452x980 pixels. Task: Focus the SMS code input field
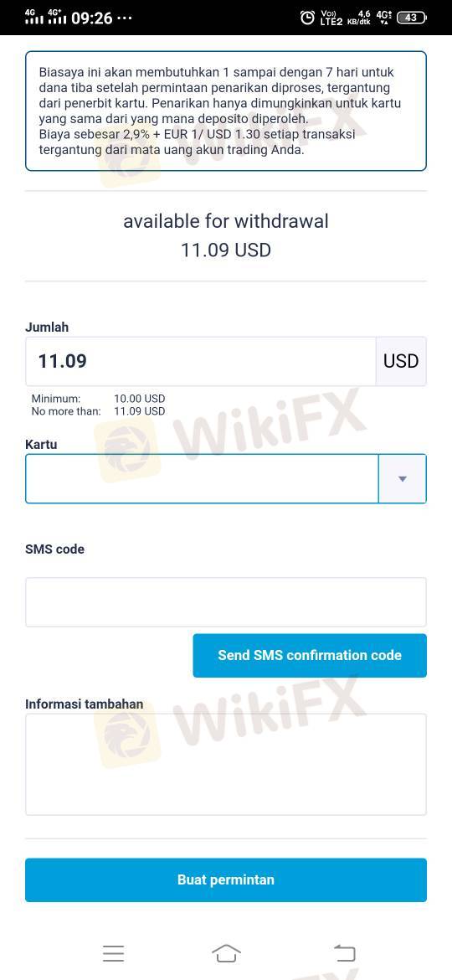[x=226, y=602]
